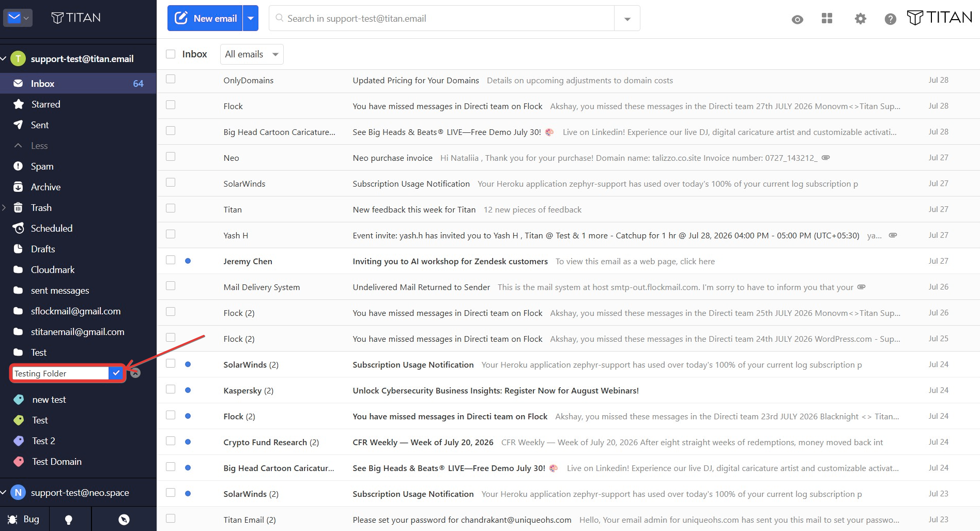The height and width of the screenshot is (531, 980).
Task: Click the eye preview icon in header
Action: click(x=797, y=19)
